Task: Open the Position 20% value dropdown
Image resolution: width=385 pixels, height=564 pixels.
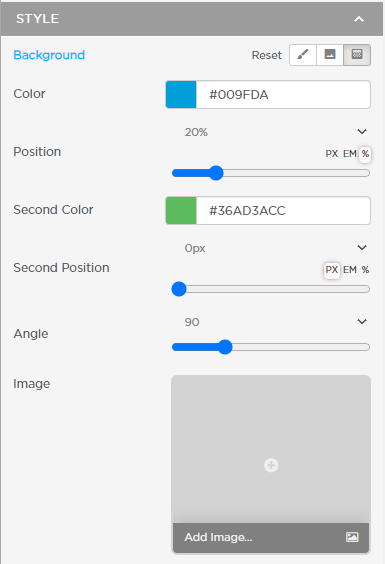Action: [362, 132]
